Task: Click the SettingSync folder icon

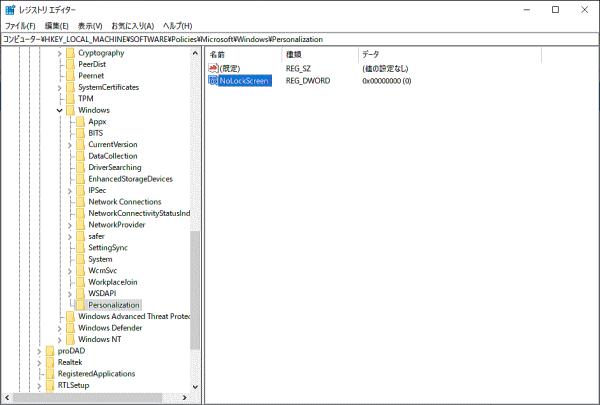Action: point(80,248)
